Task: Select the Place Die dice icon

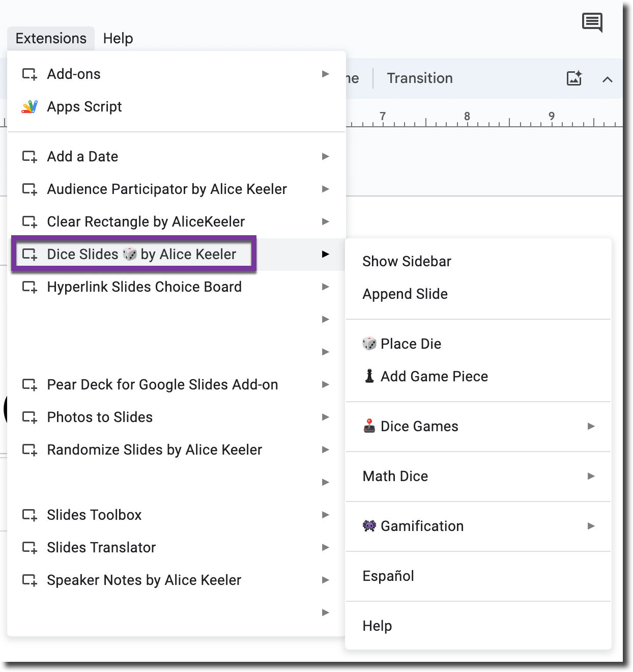Action: [x=369, y=344]
